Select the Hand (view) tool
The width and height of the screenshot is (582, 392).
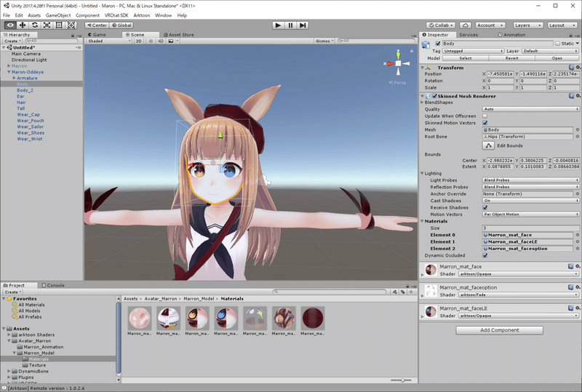(10, 25)
